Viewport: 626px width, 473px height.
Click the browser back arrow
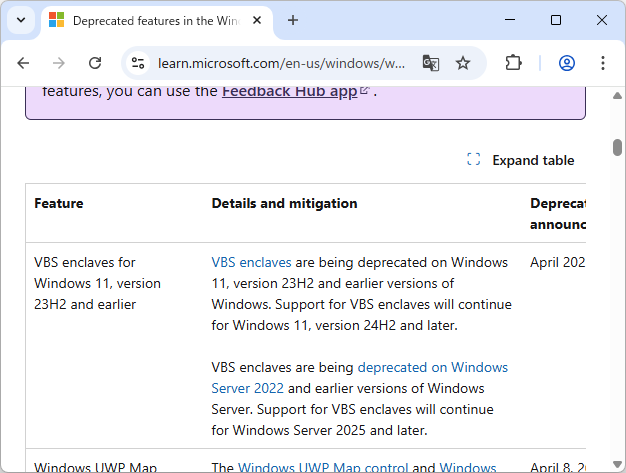[x=24, y=63]
